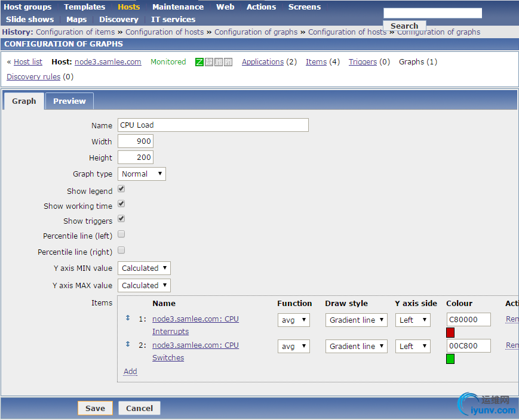
Task: Open the Function dropdown for CPU Switches
Action: pos(294,346)
